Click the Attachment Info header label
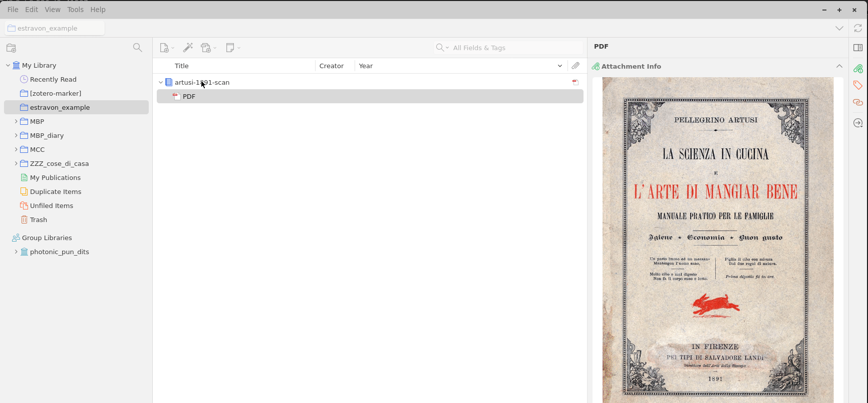Viewport: 868px width, 403px height. point(631,66)
